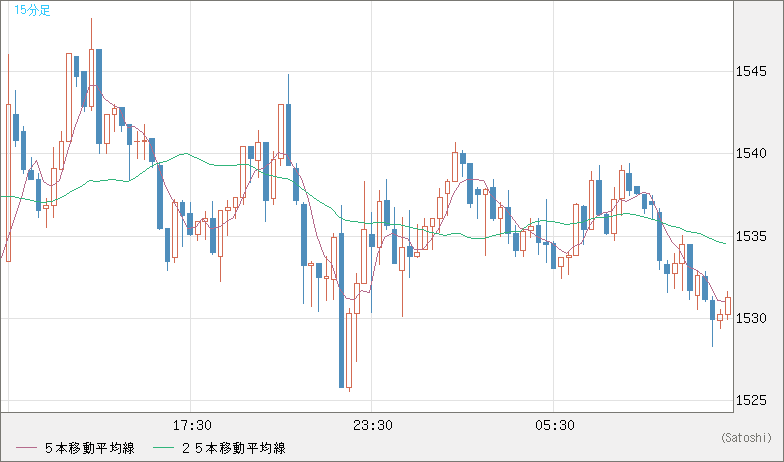
Task: Click the green 25-period legend line sample
Action: click(x=163, y=448)
